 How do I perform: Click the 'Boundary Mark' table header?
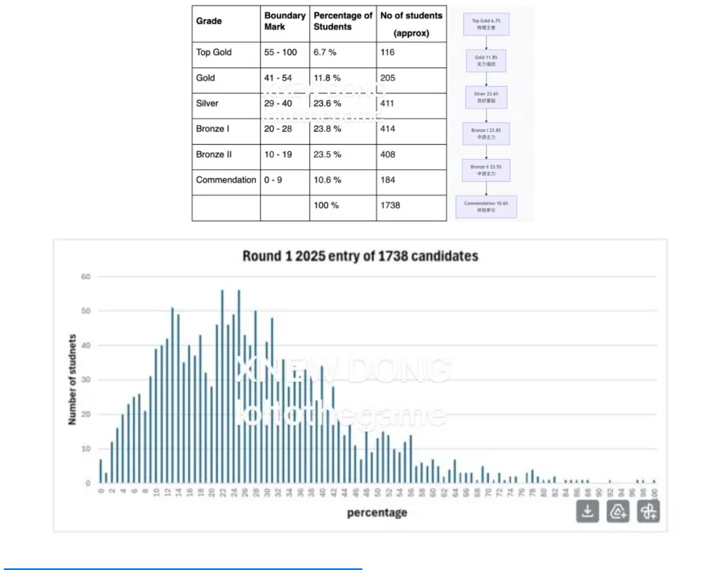coord(284,21)
